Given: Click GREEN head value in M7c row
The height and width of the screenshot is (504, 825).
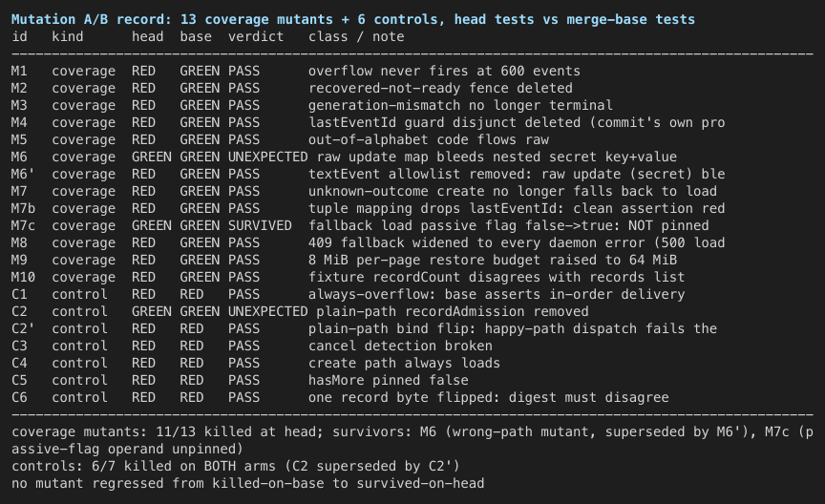Looking at the screenshot, I should [152, 225].
